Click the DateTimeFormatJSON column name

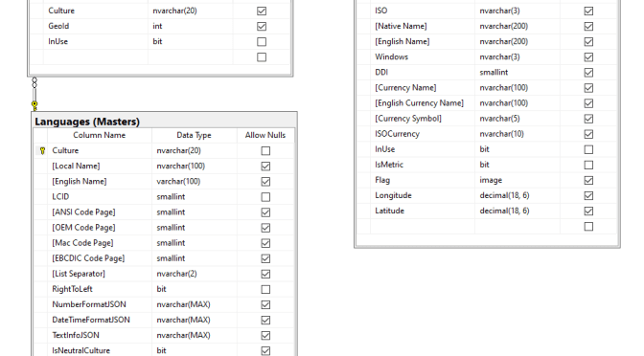[100, 320]
